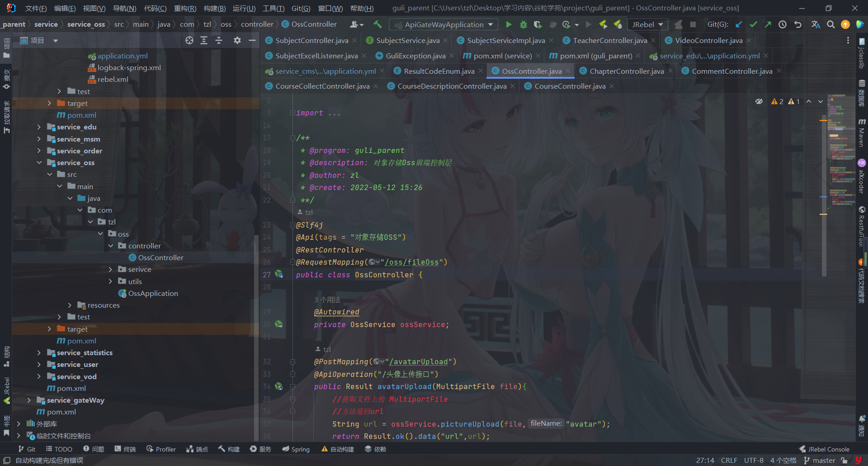Image resolution: width=868 pixels, height=466 pixels.
Task: Click UTF-8 encoding in status bar
Action: (x=754, y=460)
